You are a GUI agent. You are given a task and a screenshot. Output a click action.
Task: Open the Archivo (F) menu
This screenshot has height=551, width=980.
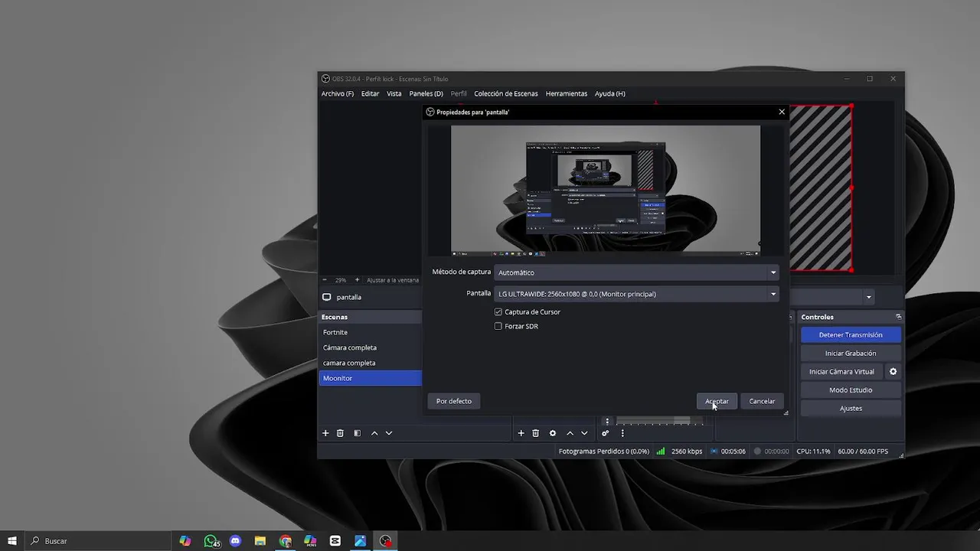tap(338, 93)
